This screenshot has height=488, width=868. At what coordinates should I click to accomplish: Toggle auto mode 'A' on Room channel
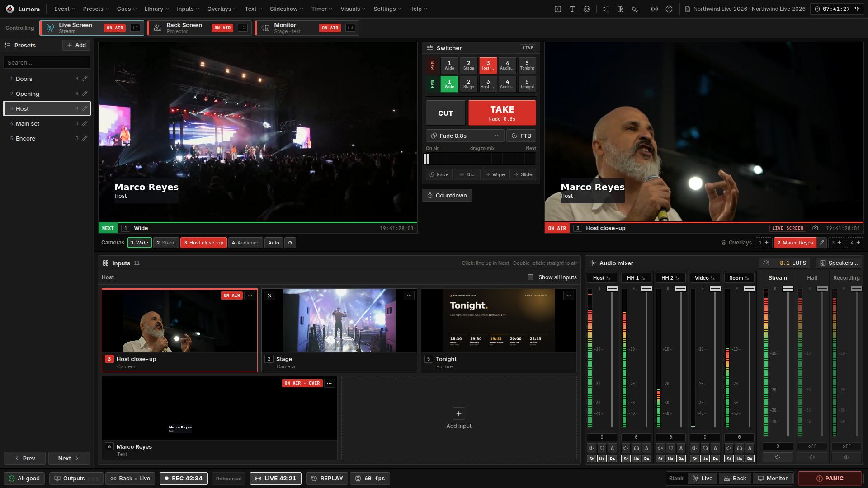pyautogui.click(x=750, y=448)
